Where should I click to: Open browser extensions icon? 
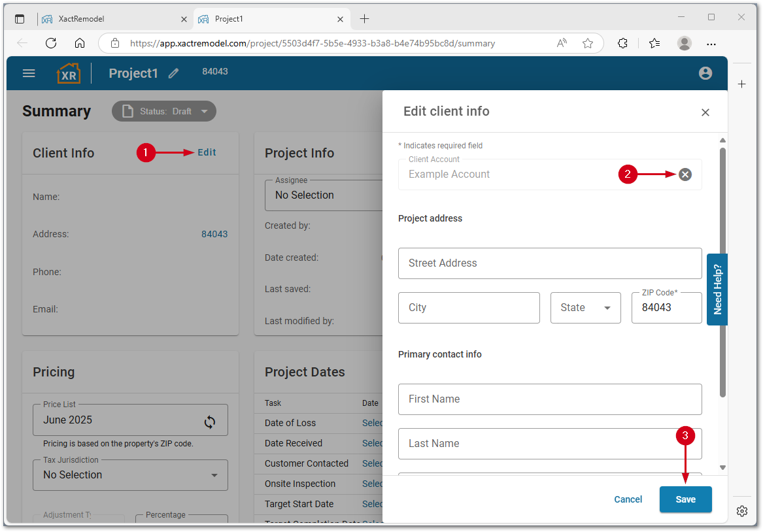623,43
